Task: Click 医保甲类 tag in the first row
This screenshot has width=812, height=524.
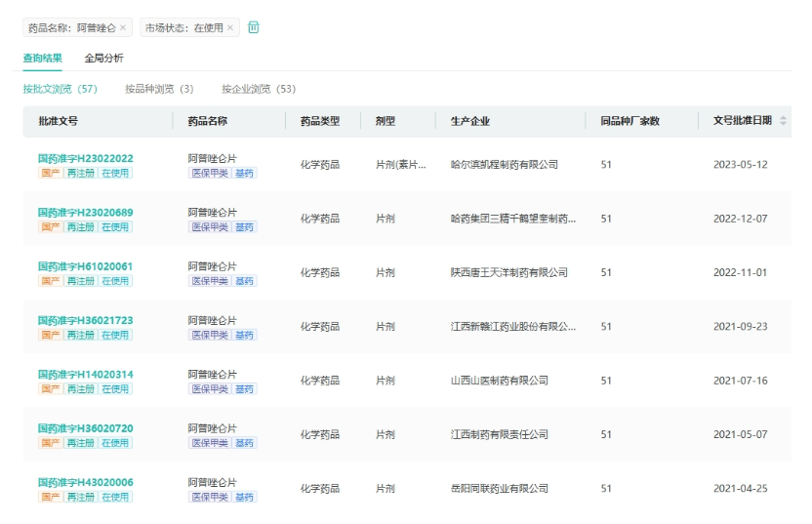Action: point(209,173)
